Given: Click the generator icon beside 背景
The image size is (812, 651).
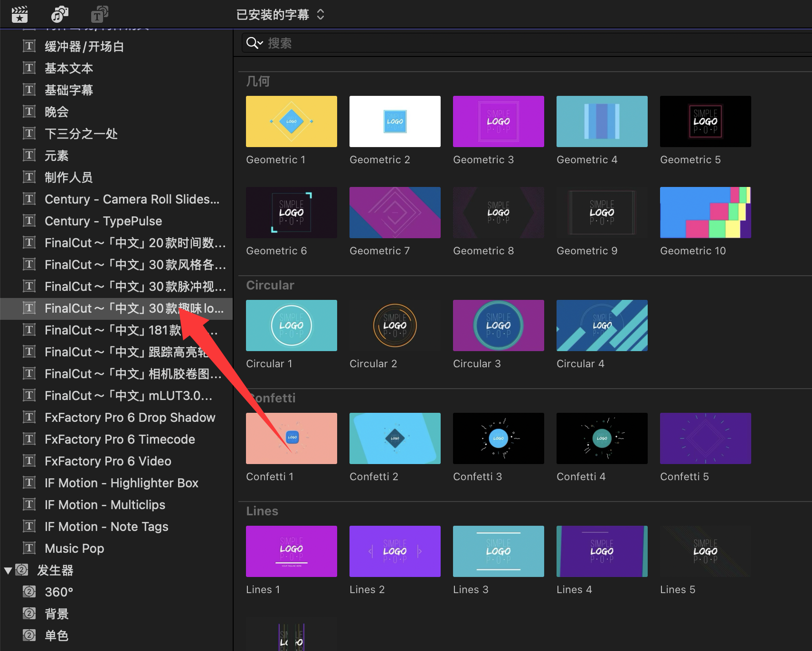Looking at the screenshot, I should [x=29, y=614].
